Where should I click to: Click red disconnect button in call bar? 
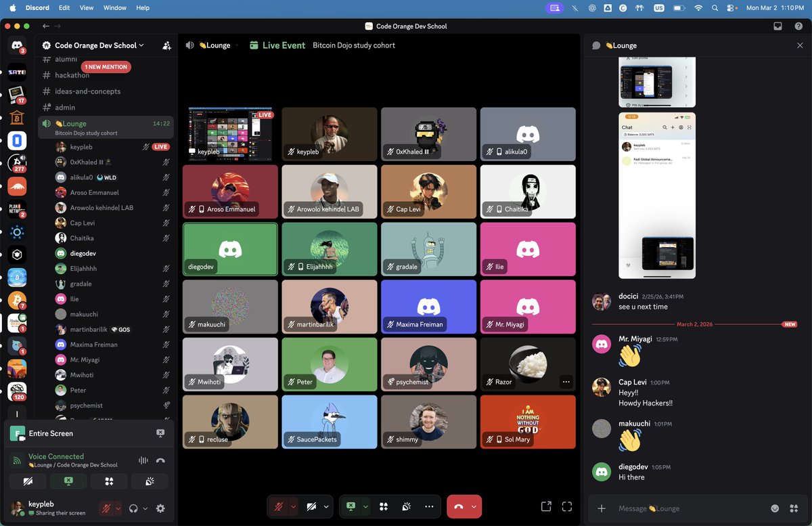(x=459, y=506)
